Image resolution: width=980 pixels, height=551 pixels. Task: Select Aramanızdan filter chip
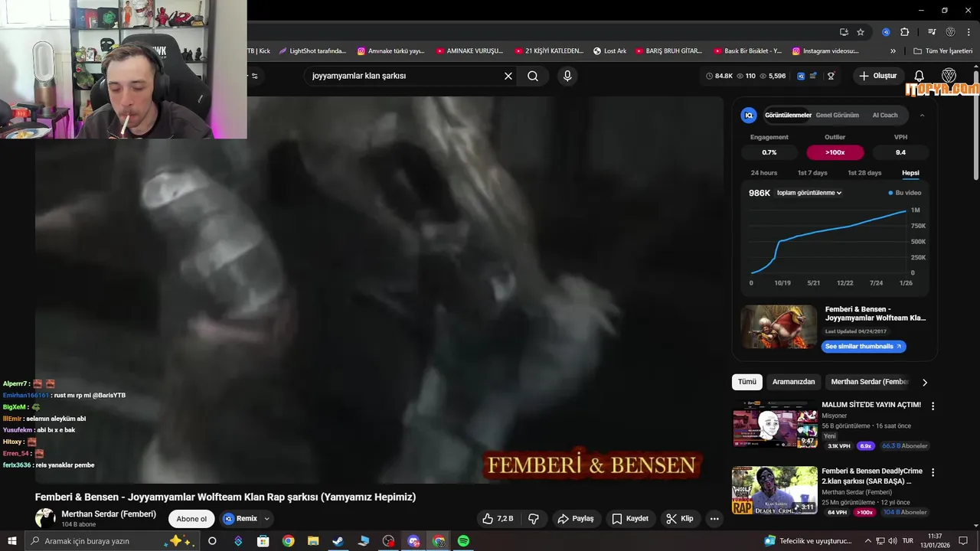click(x=793, y=382)
